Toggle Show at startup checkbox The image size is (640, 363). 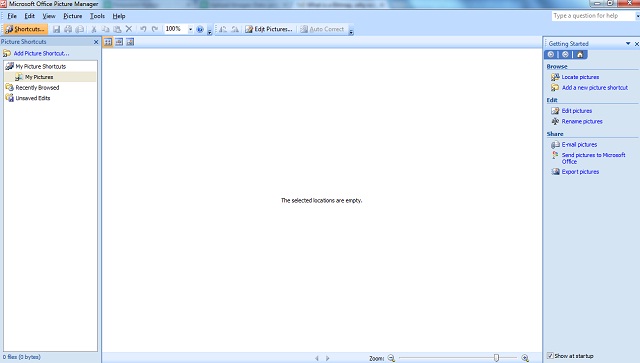550,356
